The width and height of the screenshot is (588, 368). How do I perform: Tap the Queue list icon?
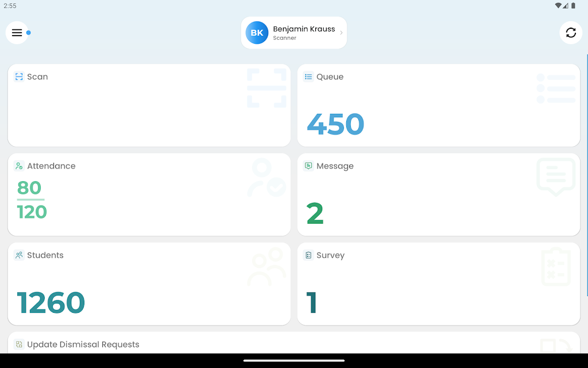[x=308, y=77]
